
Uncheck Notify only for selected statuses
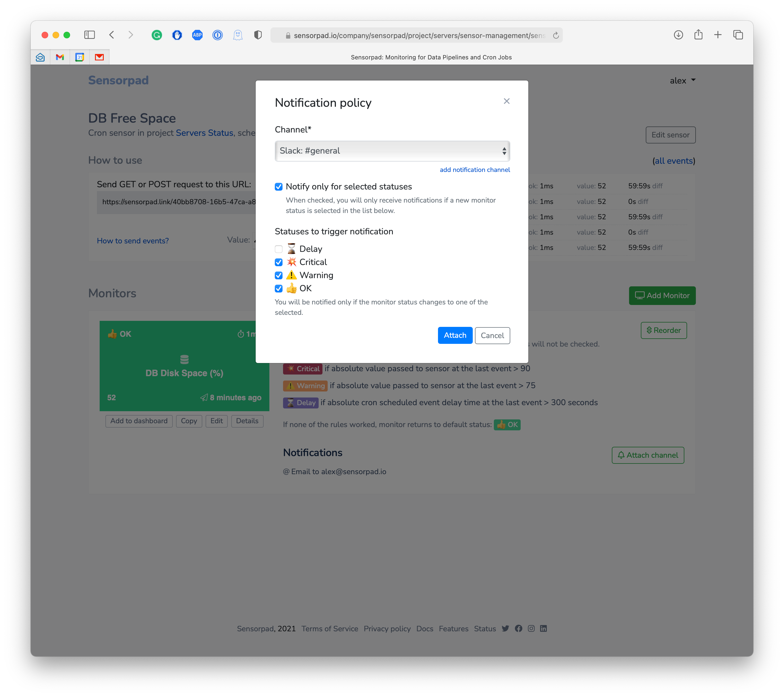279,187
